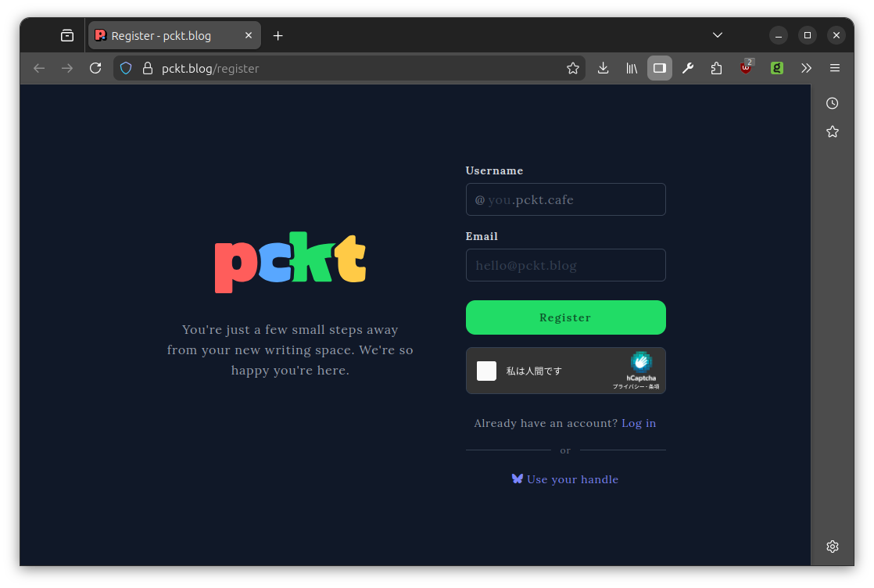Follow the 'Use your handle' link

572,479
